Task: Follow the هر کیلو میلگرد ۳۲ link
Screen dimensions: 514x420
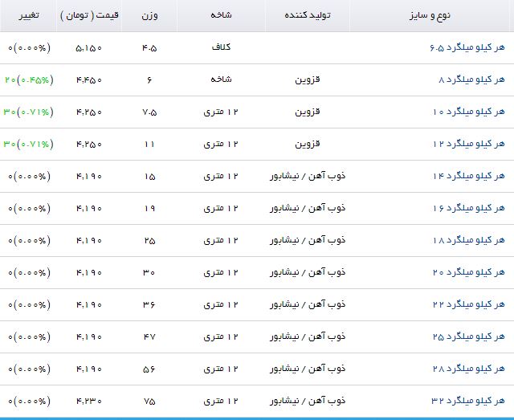Action: [468, 401]
